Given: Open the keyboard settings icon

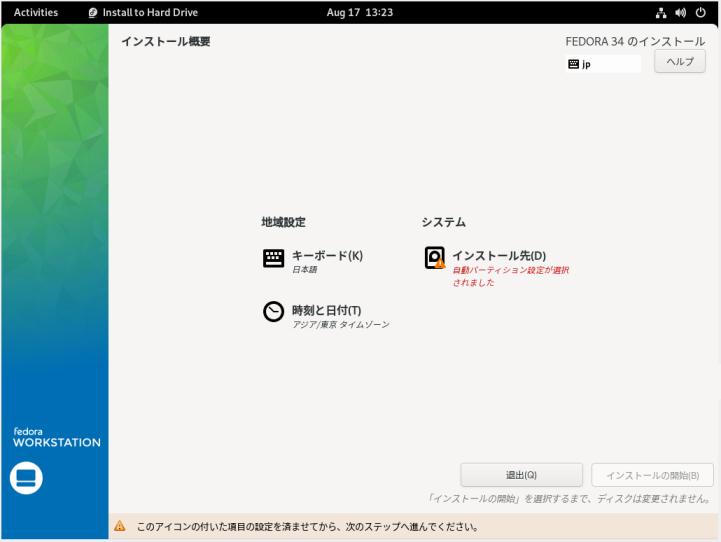Looking at the screenshot, I should (273, 258).
